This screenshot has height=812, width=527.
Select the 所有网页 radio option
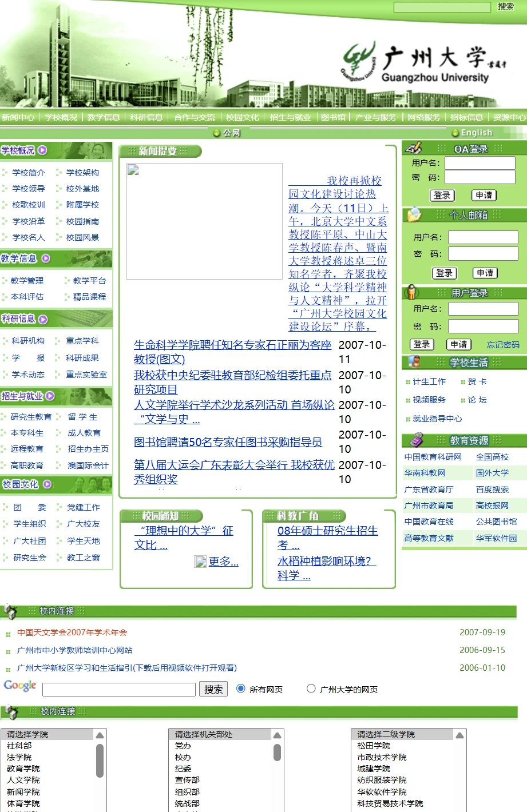coord(240,688)
